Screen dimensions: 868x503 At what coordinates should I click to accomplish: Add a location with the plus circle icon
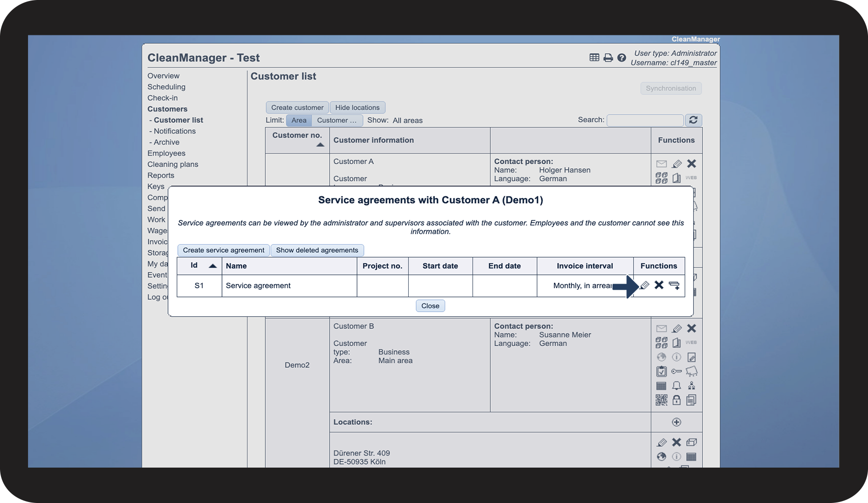676,422
